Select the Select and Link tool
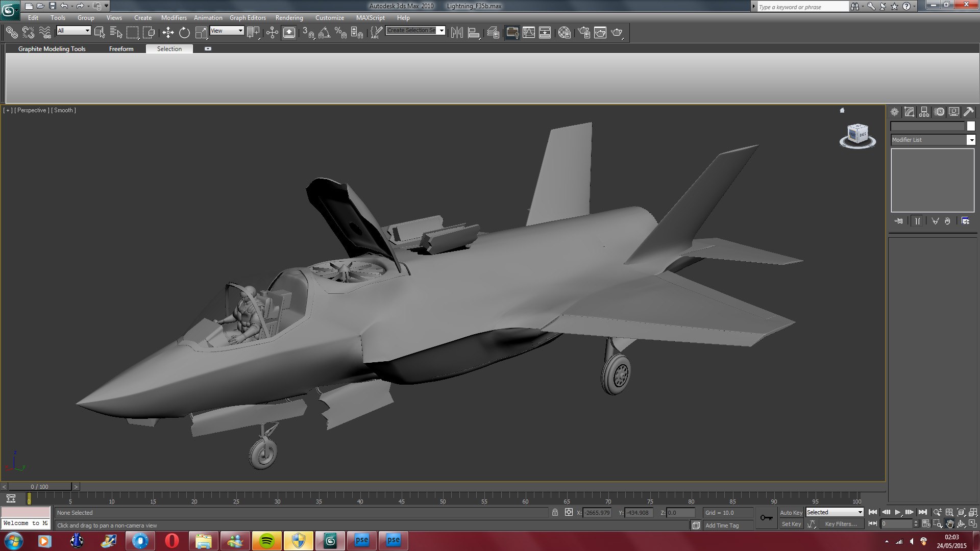 (11, 33)
